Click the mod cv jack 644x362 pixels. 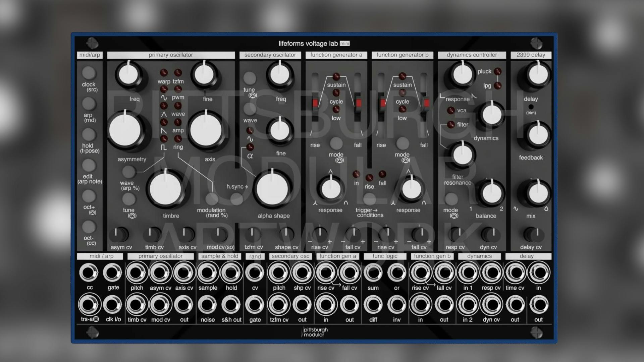(160, 305)
